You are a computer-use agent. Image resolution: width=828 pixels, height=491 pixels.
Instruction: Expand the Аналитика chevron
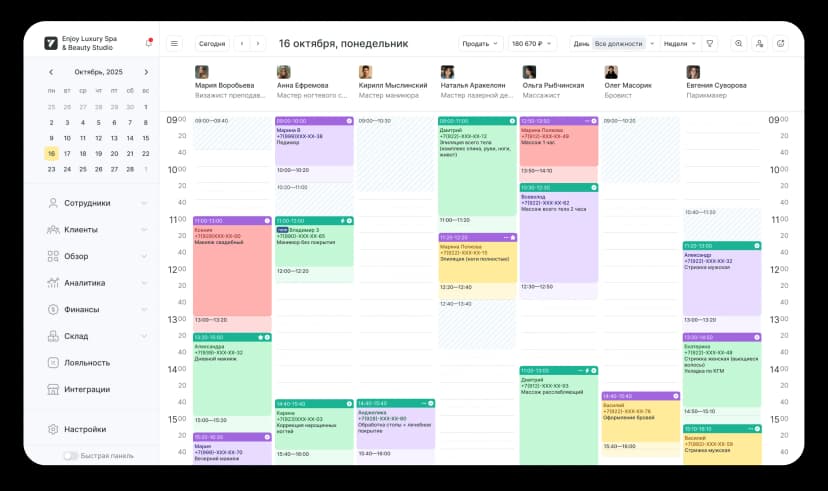[144, 283]
